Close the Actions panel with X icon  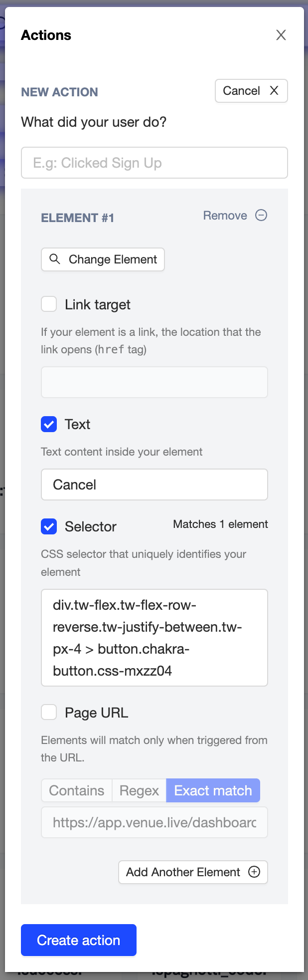pyautogui.click(x=281, y=35)
